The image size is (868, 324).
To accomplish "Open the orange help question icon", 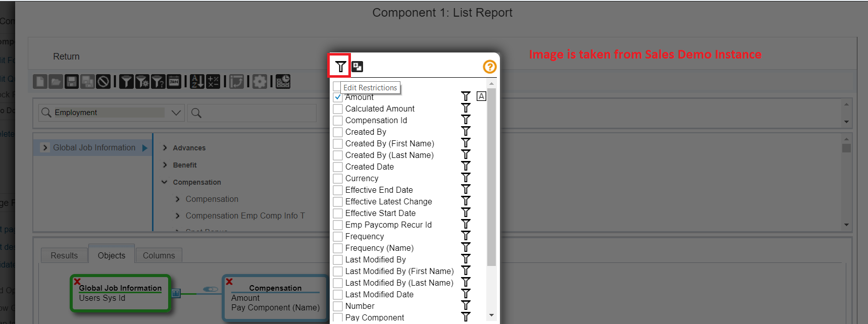I will pyautogui.click(x=489, y=67).
